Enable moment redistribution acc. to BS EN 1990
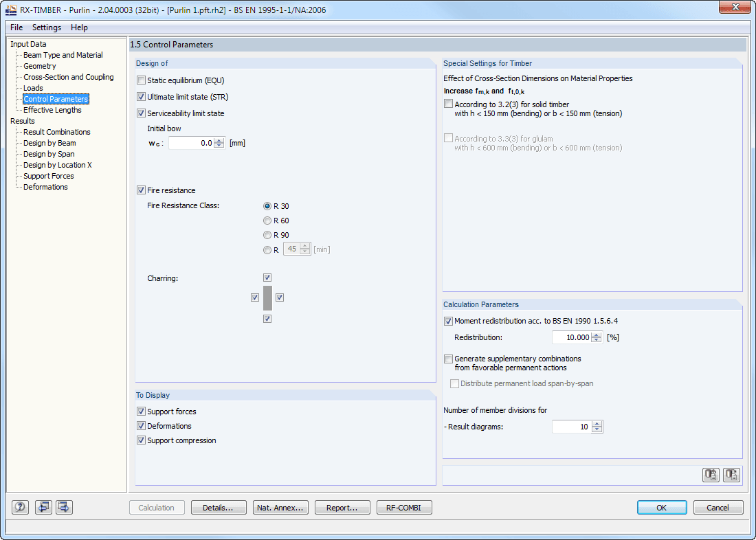This screenshot has width=756, height=540. click(x=447, y=321)
